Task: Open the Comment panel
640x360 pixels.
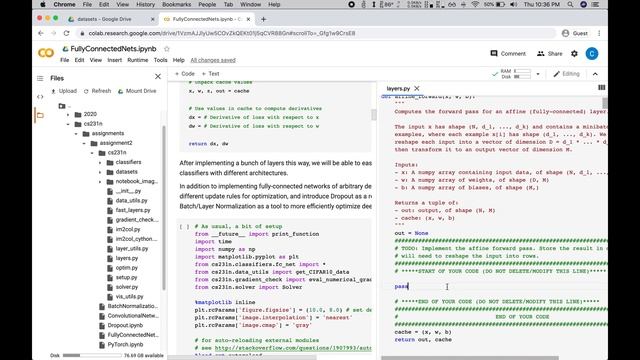Action: coord(508,53)
